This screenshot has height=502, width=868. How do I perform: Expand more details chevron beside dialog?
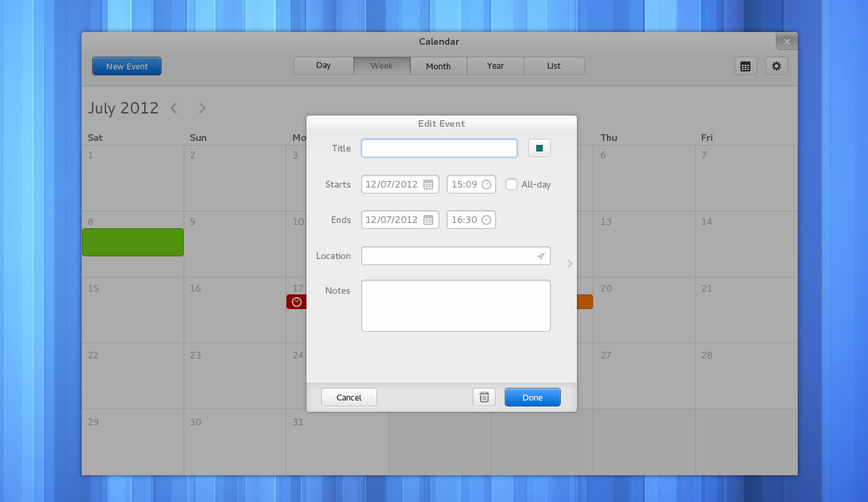[x=570, y=264]
